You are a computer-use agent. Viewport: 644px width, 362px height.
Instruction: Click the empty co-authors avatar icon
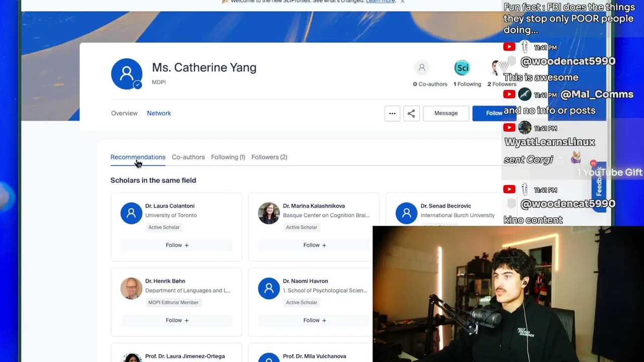pos(422,67)
